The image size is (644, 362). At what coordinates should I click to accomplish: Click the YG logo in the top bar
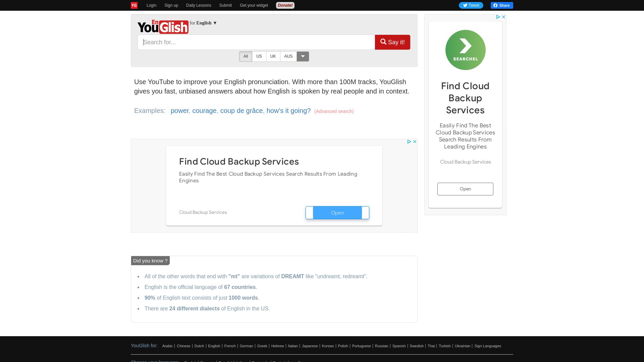point(134,5)
